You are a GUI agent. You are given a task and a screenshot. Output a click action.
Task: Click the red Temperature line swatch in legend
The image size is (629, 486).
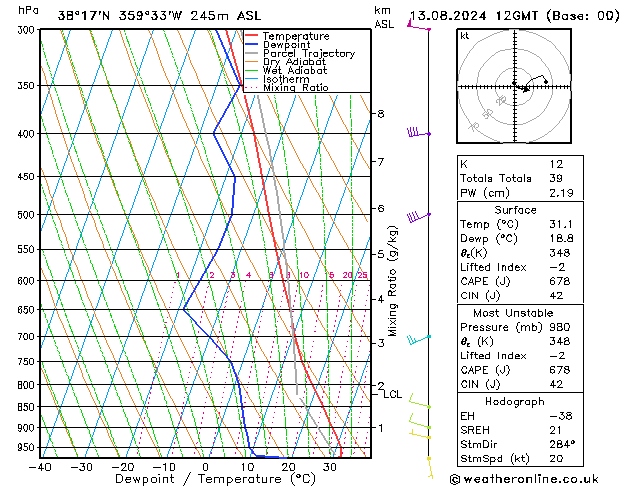(x=252, y=36)
